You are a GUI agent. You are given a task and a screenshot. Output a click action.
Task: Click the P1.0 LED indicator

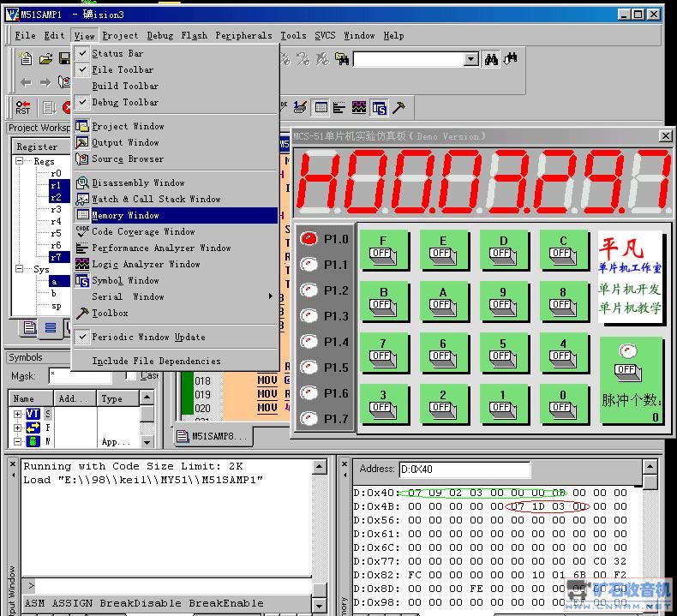[309, 239]
